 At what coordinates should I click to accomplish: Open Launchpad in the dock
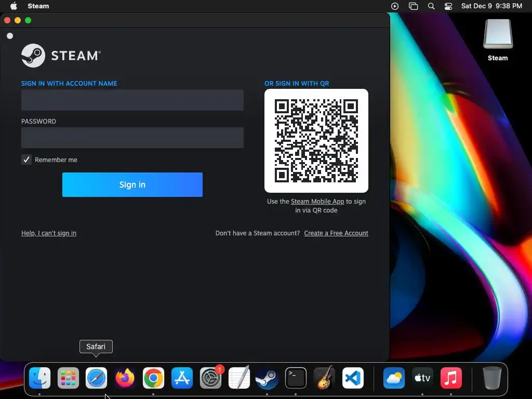coord(68,378)
